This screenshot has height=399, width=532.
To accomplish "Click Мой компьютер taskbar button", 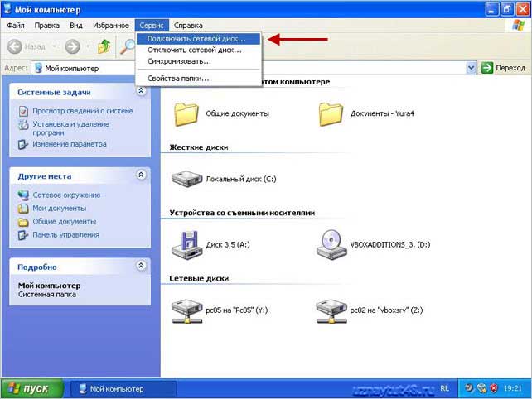I will pos(123,389).
